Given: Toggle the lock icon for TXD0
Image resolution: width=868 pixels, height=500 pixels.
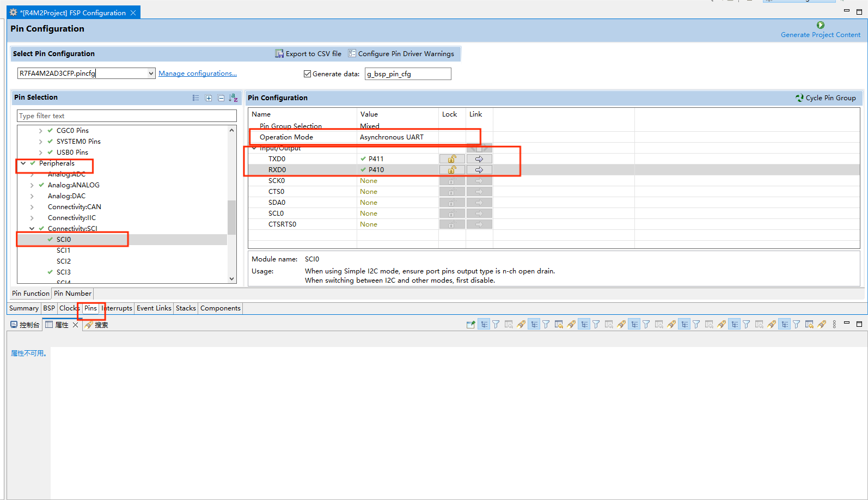Looking at the screenshot, I should pos(452,159).
